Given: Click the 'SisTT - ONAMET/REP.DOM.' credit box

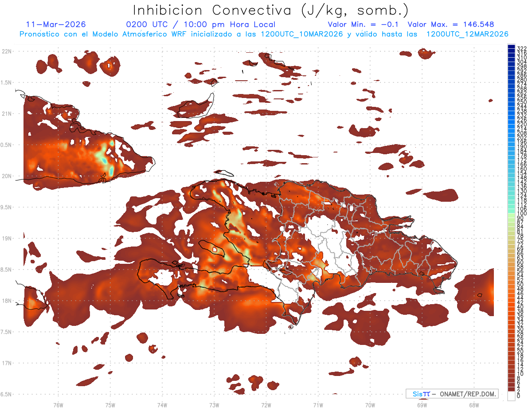Looking at the screenshot, I should (452, 394).
